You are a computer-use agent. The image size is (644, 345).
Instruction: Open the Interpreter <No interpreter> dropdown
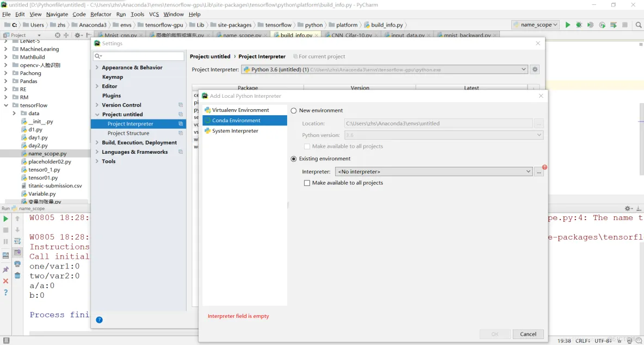(x=434, y=172)
